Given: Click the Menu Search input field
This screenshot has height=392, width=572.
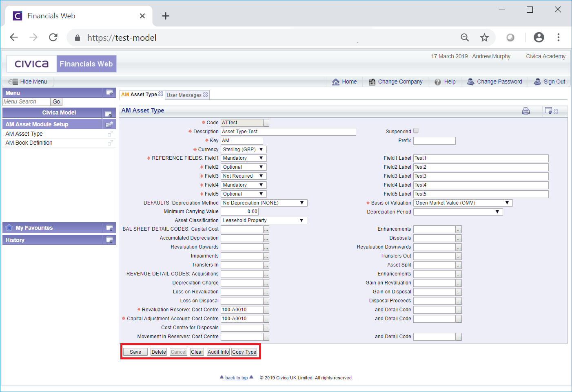Looking at the screenshot, I should click(26, 102).
